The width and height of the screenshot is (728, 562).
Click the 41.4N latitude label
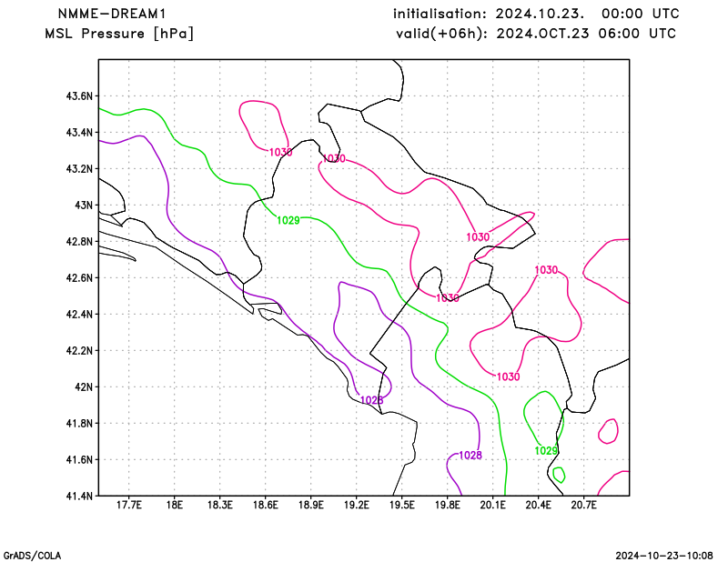coord(79,497)
